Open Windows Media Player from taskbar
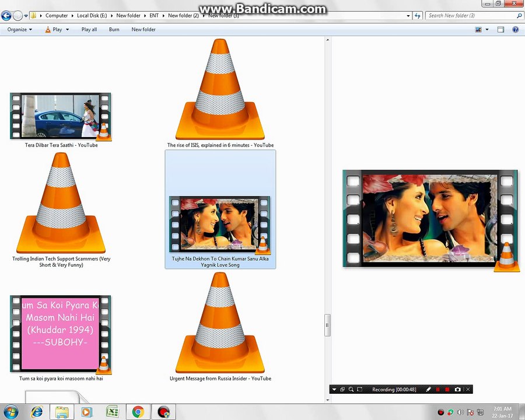This screenshot has width=525, height=420. [x=86, y=412]
